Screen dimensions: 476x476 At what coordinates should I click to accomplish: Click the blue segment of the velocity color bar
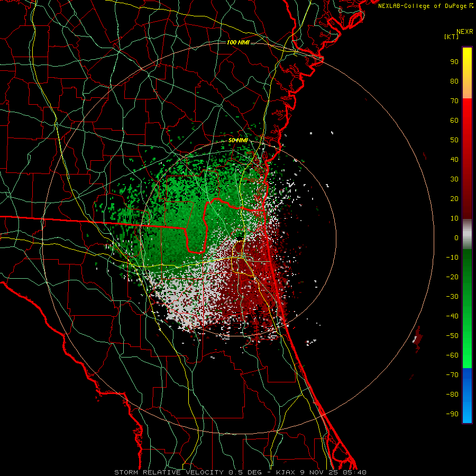(x=467, y=396)
